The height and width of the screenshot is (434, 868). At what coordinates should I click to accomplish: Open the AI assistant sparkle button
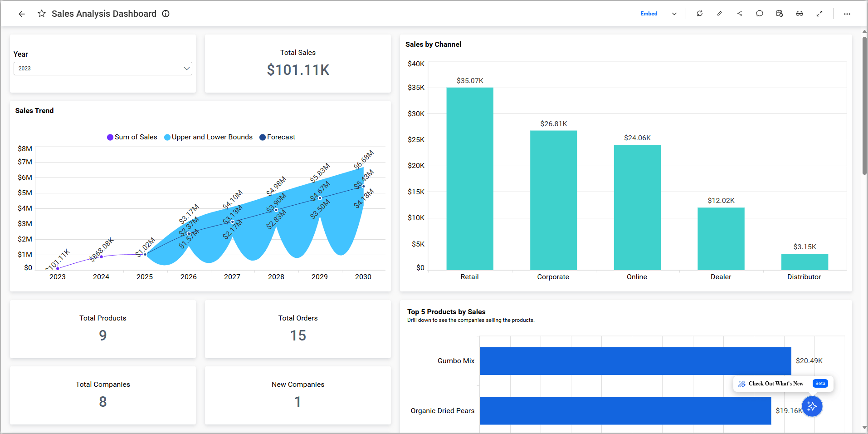click(812, 406)
